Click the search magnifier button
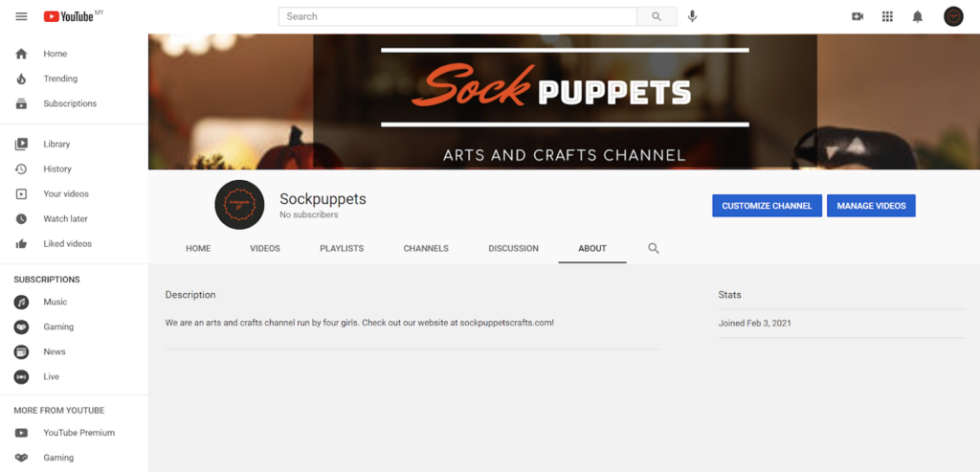The width and height of the screenshot is (980, 472). (657, 16)
